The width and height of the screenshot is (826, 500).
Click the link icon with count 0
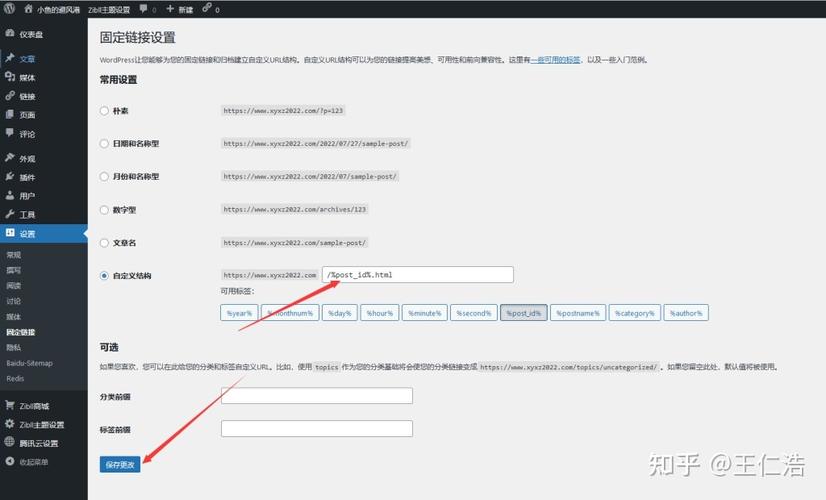point(206,7)
